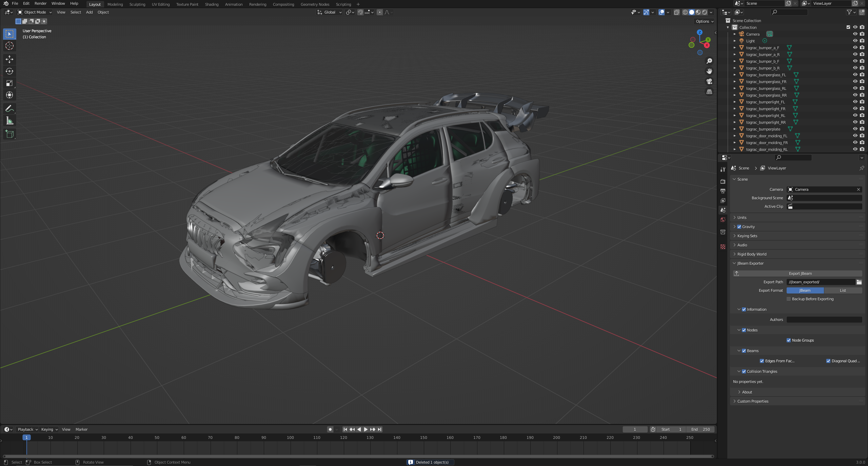868x466 pixels.
Task: Switch to the Shading workspace tab
Action: (211, 4)
